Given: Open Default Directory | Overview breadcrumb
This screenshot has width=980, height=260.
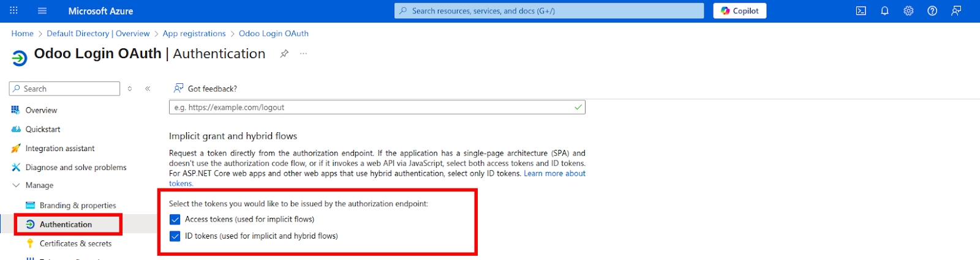Looking at the screenshot, I should coord(98,34).
